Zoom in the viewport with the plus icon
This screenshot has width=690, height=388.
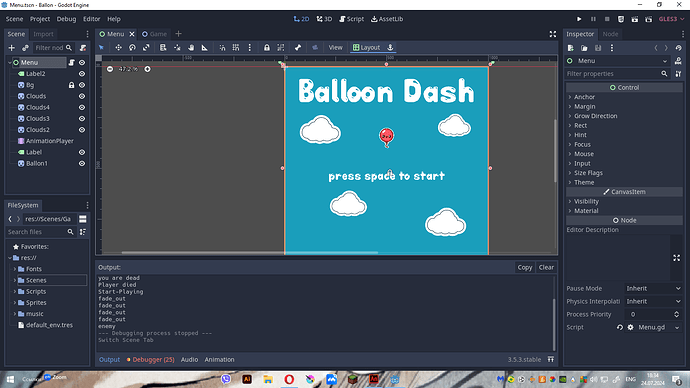tap(147, 69)
